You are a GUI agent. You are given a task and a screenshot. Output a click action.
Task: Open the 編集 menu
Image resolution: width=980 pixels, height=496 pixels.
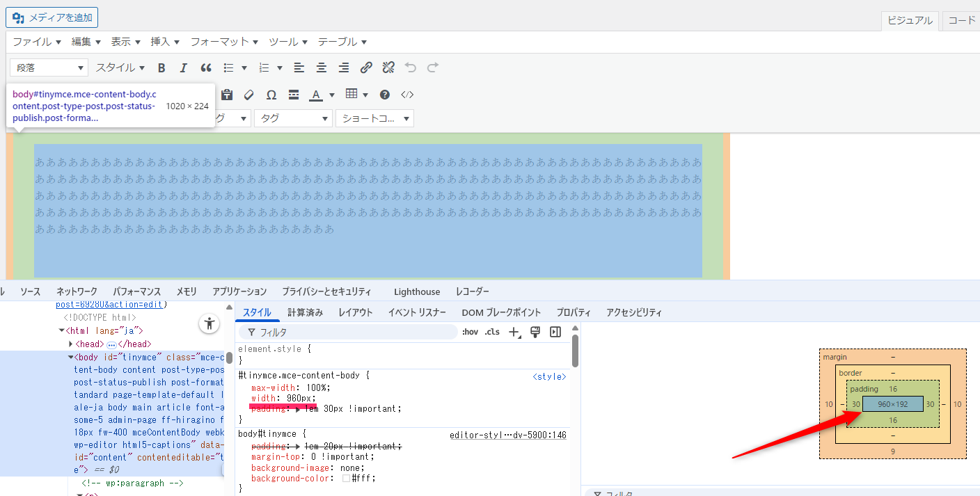pyautogui.click(x=86, y=42)
